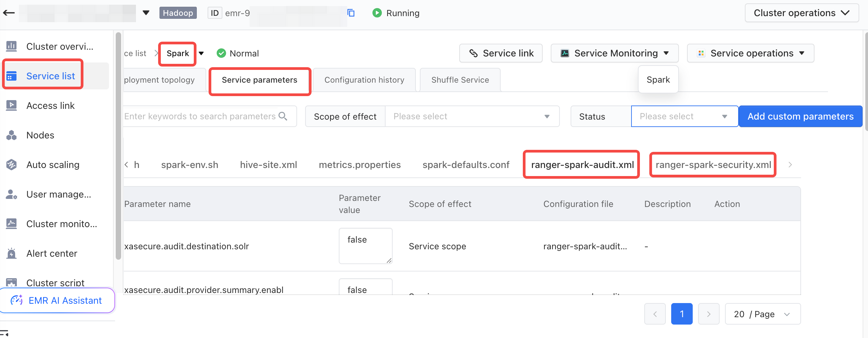Click the Cluster monitoring sidebar icon
Viewport: 868px width, 338px height.
pos(11,223)
